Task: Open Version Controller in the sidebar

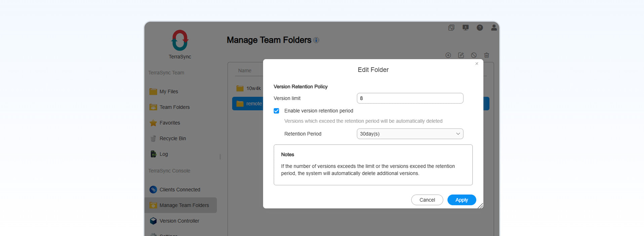Action: [179, 221]
